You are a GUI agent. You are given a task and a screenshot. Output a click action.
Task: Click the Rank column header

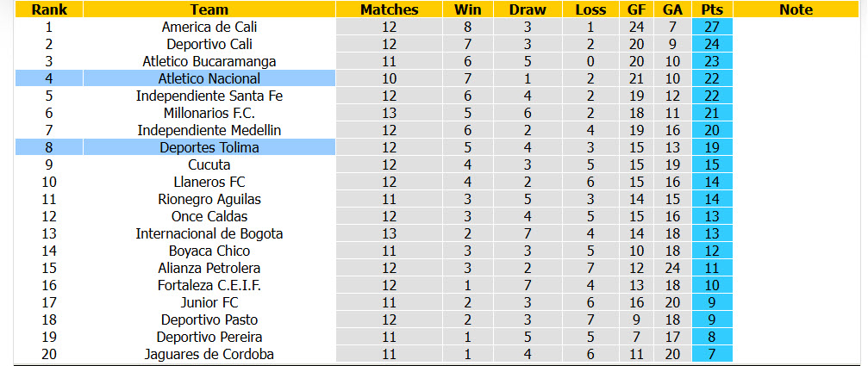point(49,9)
